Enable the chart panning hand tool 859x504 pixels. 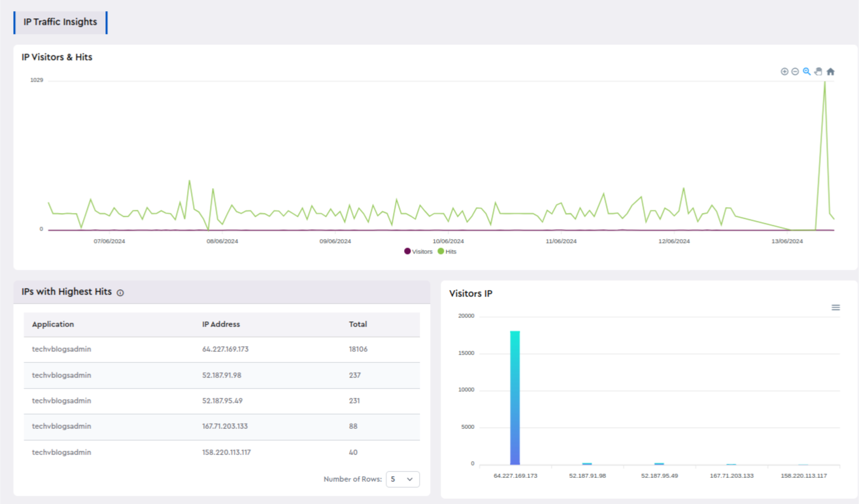[x=818, y=71]
